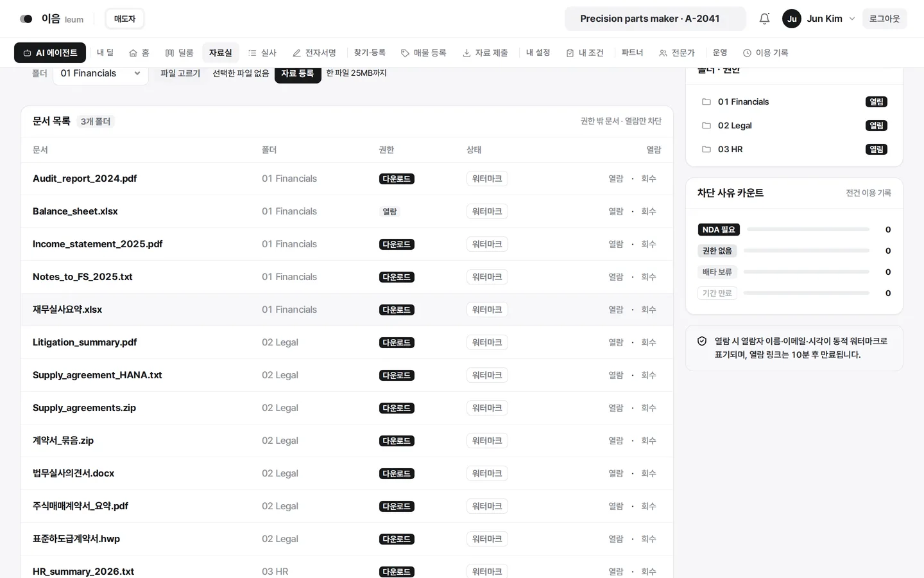Click the 이음 logo mark

26,19
